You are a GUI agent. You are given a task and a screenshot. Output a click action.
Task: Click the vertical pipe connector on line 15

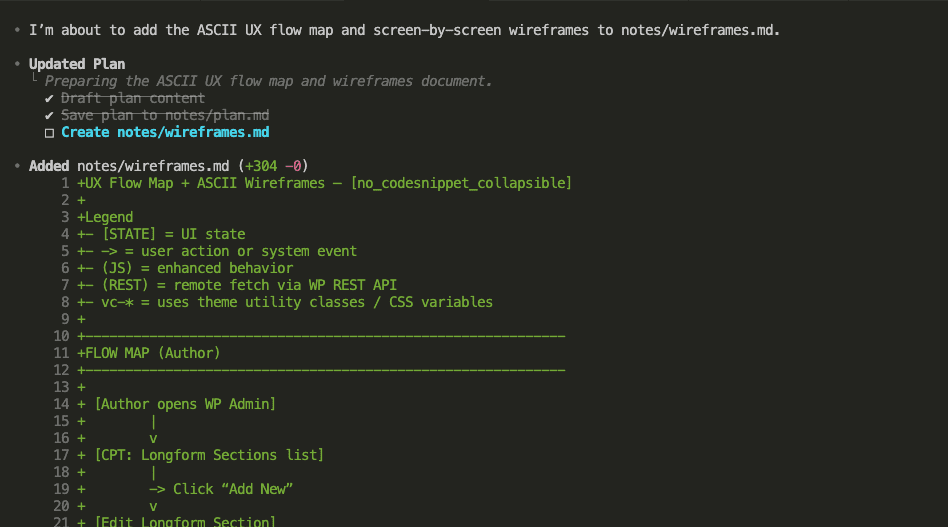pos(153,421)
